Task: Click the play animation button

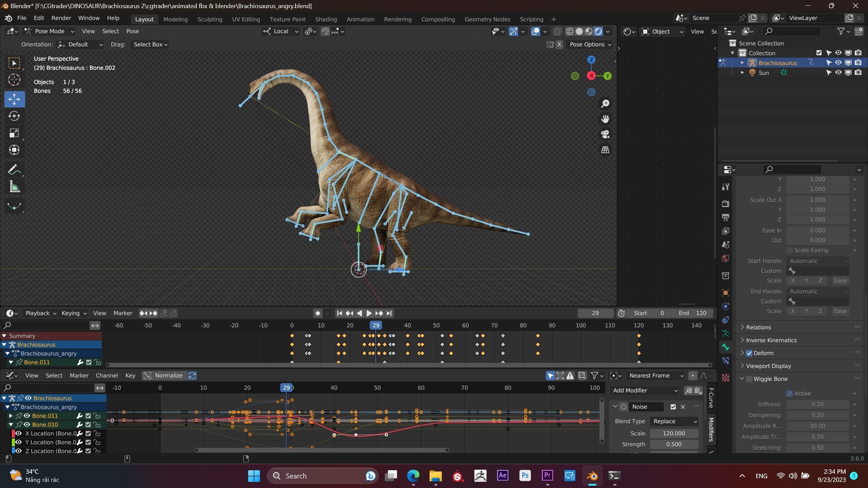Action: pos(369,313)
